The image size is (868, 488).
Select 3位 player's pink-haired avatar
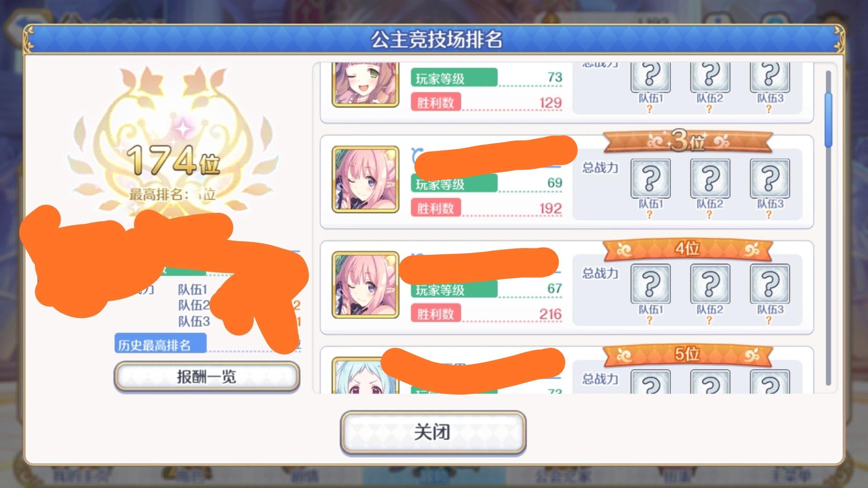[x=365, y=179]
